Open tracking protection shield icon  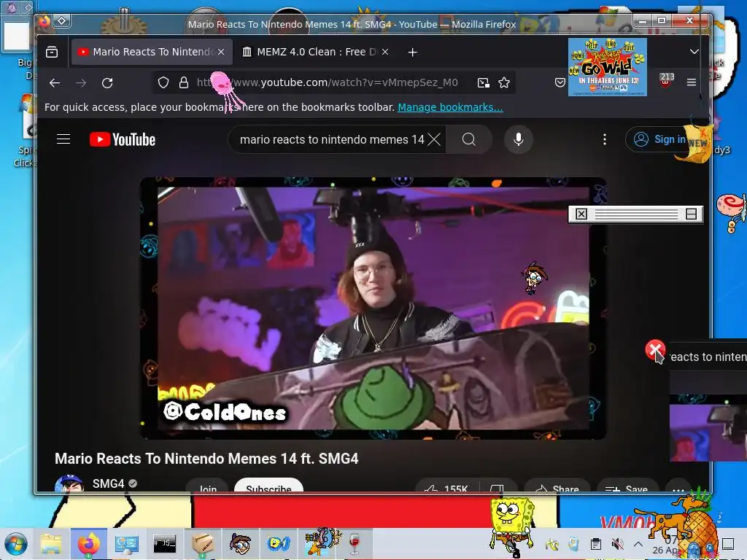click(163, 83)
